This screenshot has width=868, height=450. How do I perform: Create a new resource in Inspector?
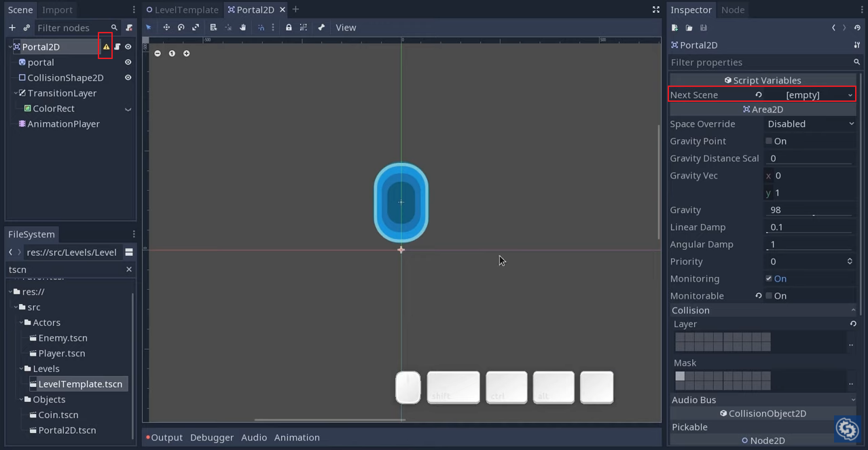click(x=674, y=28)
